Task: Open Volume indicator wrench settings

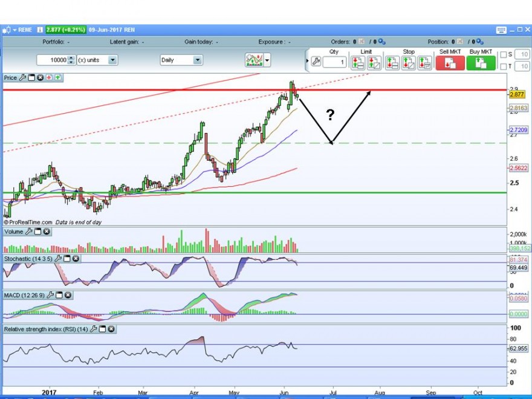Action: (29, 232)
